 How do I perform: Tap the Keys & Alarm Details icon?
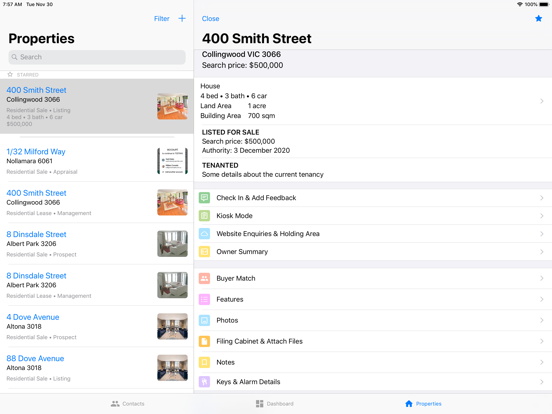(204, 382)
